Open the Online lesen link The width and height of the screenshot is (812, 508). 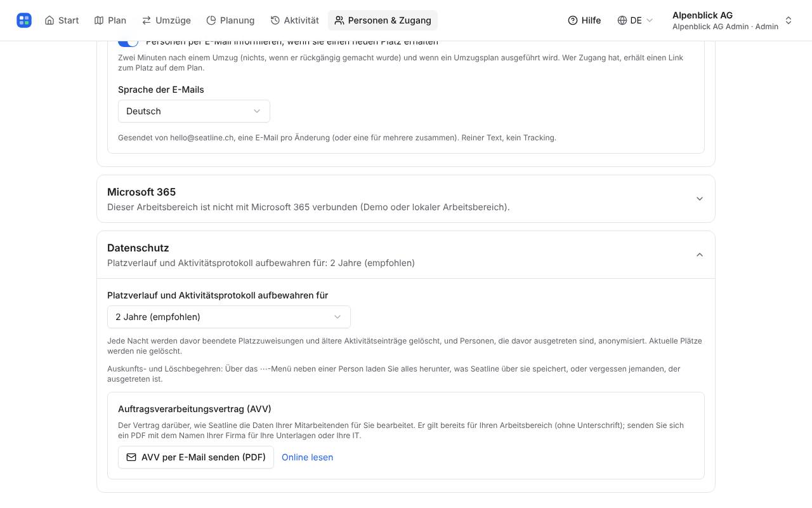307,457
